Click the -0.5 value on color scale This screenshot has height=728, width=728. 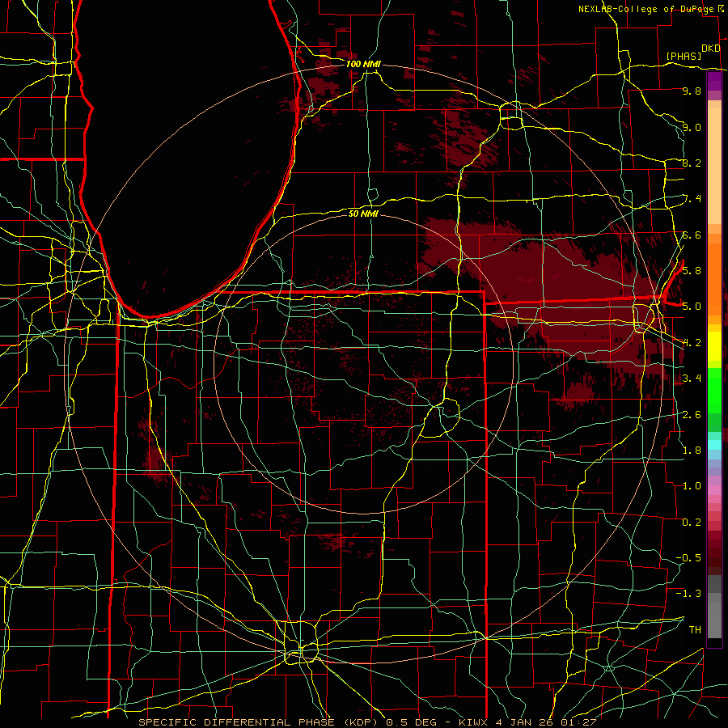[688, 557]
